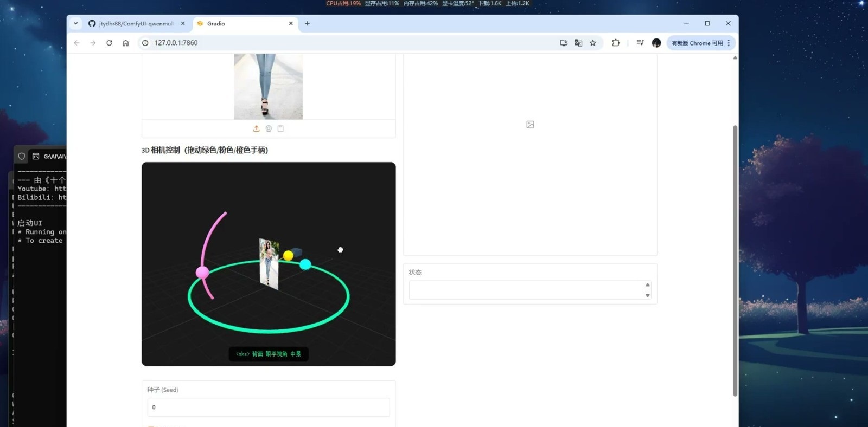The width and height of the screenshot is (868, 427).
Task: Click the translate page icon in the address bar
Action: 578,43
